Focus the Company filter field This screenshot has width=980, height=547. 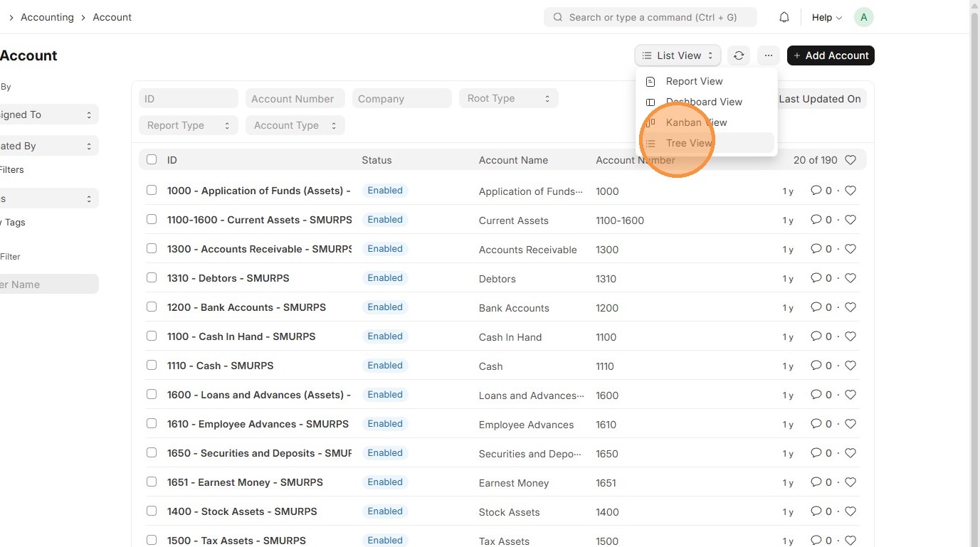(402, 98)
